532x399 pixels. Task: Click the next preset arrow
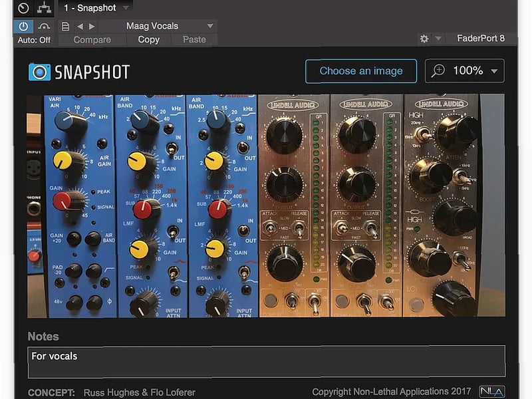93,25
